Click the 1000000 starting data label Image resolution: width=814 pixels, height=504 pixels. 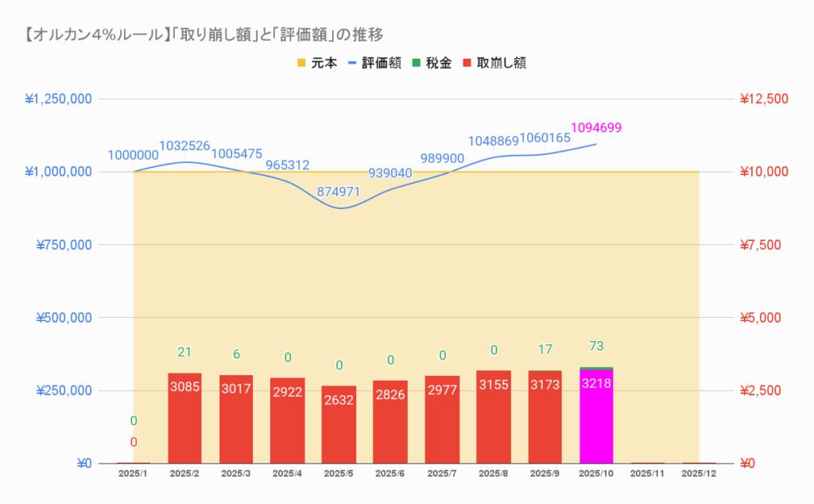(133, 156)
